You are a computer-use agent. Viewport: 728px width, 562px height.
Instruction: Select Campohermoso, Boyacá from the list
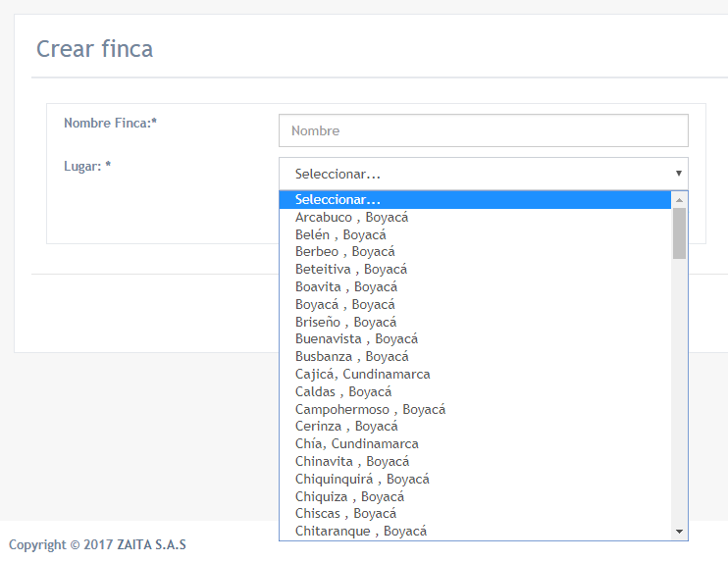[475, 409]
